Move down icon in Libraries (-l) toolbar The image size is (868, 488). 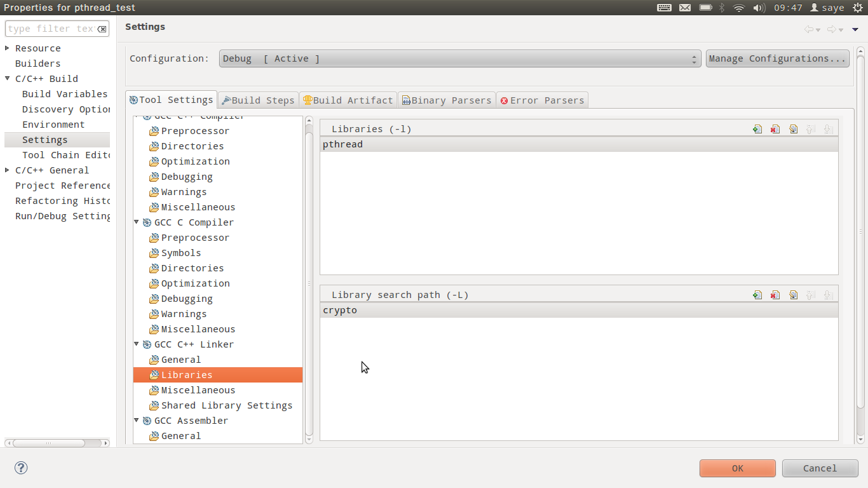click(x=829, y=129)
